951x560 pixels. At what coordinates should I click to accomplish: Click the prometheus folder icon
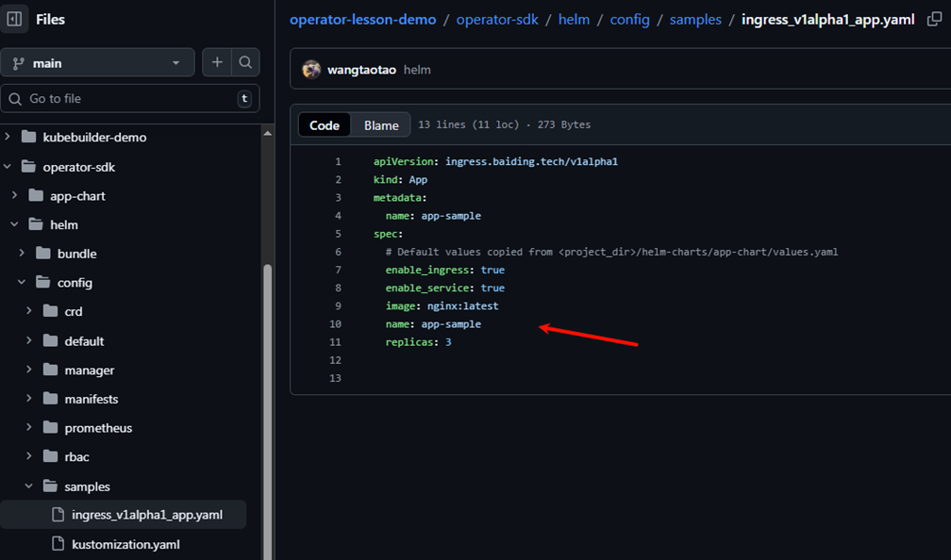49,428
